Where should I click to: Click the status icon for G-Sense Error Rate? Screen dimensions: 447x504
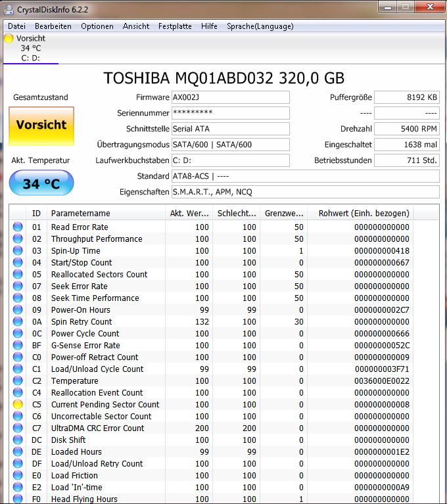pyautogui.click(x=18, y=345)
